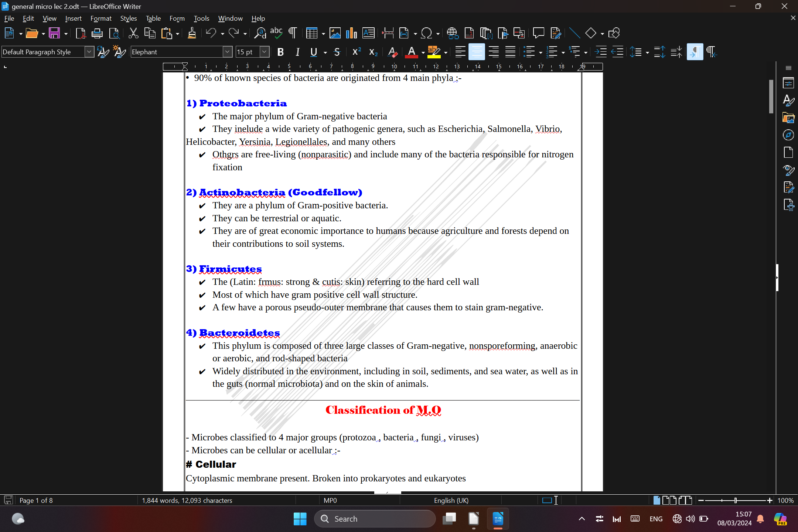This screenshot has height=532, width=798.
Task: Open the Insert menu
Action: (x=73, y=18)
